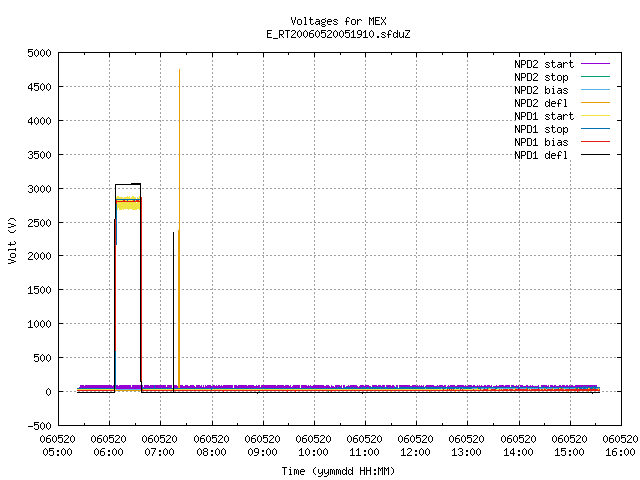The height and width of the screenshot is (480, 640).
Task: Click the black NPD1 defl legend line
Action: [x=595, y=155]
